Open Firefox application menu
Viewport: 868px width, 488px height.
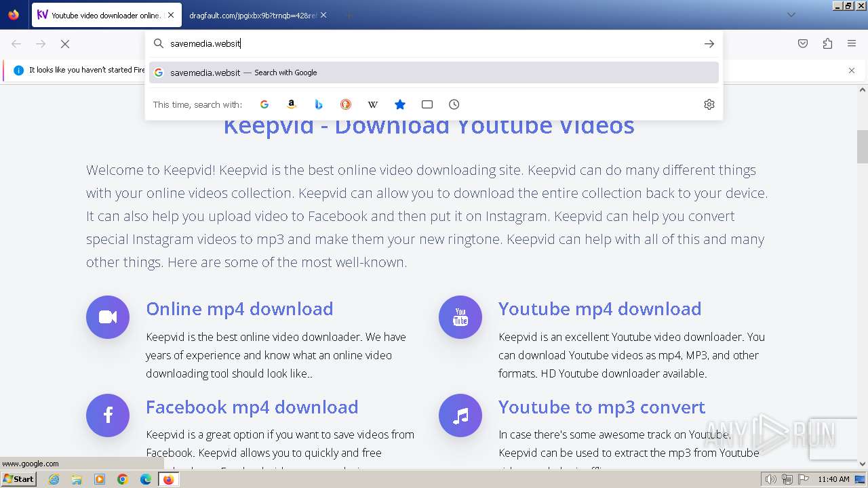(852, 43)
